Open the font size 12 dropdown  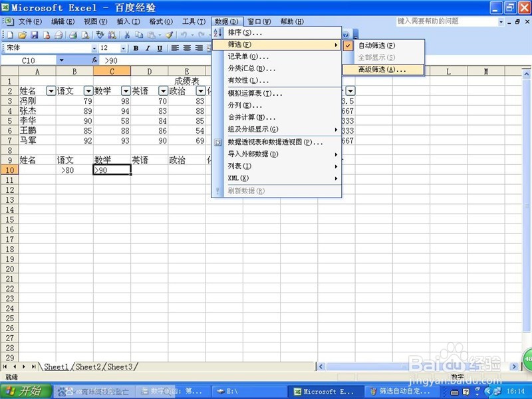tap(123, 48)
